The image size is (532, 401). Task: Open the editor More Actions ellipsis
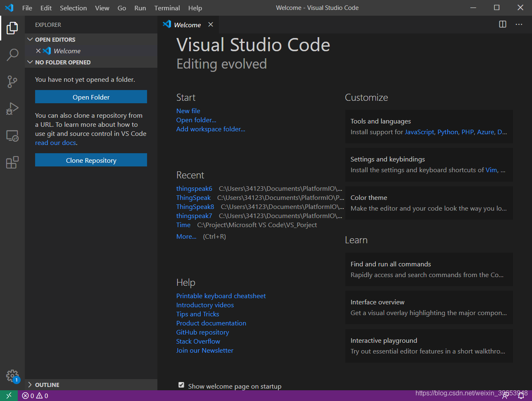click(x=519, y=24)
